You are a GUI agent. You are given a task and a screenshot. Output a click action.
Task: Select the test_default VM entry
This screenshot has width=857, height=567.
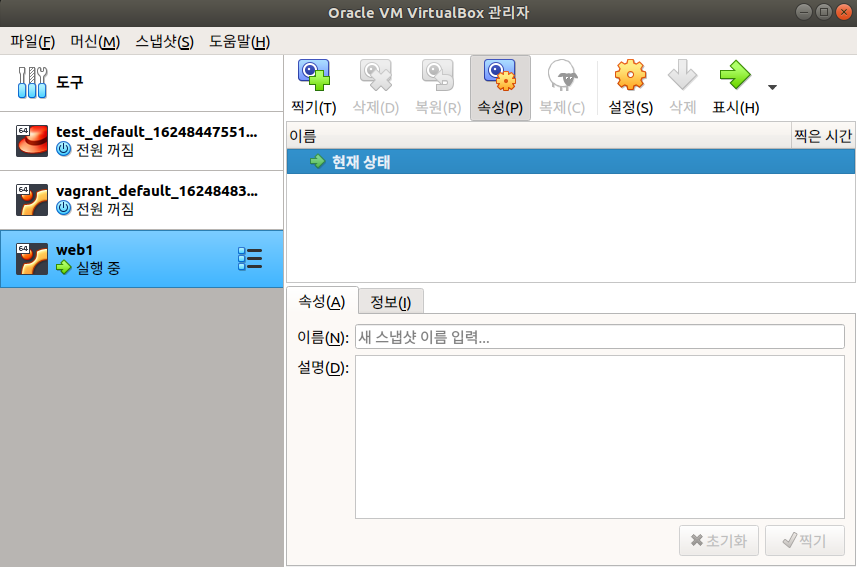click(x=142, y=141)
